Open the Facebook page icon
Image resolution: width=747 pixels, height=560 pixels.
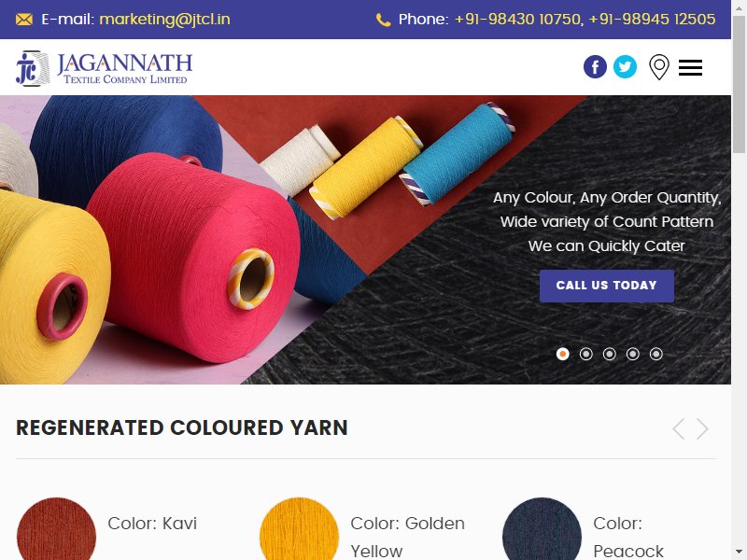595,66
